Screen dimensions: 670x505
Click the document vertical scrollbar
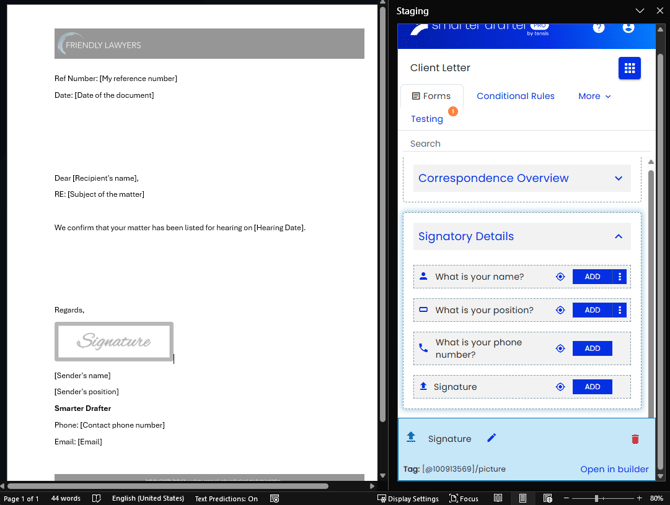(x=382, y=214)
